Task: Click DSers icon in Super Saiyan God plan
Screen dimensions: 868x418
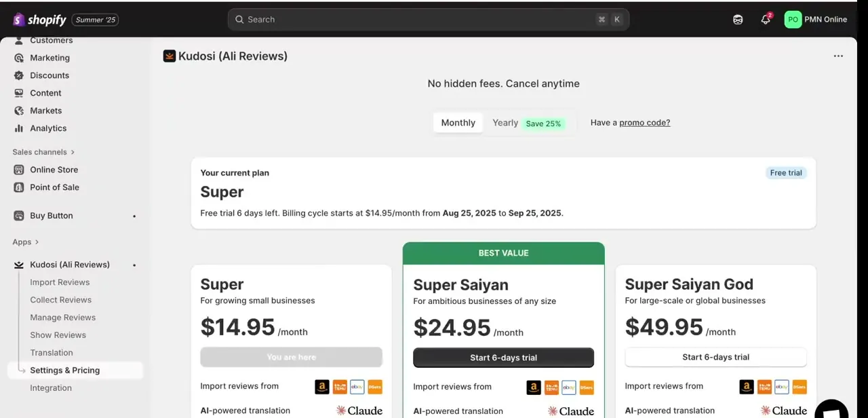Action: tap(800, 387)
